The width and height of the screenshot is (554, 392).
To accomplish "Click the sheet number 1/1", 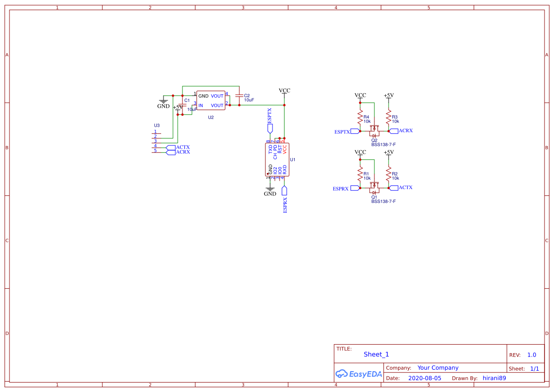I will [535, 369].
